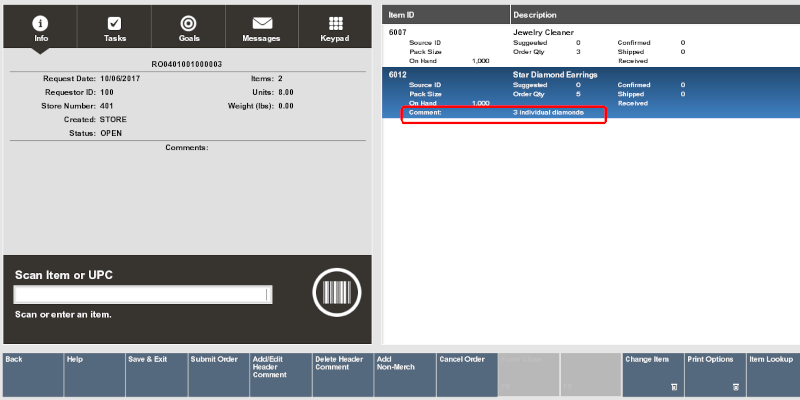Click the Requestor ID 100 value
This screenshot has height=400, width=800.
tap(107, 92)
